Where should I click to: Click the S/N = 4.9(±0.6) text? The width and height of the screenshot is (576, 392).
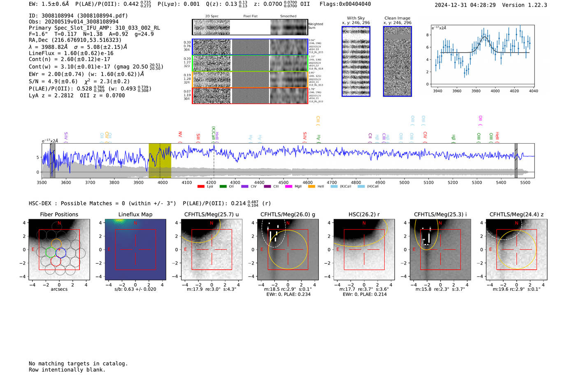[x=53, y=81]
